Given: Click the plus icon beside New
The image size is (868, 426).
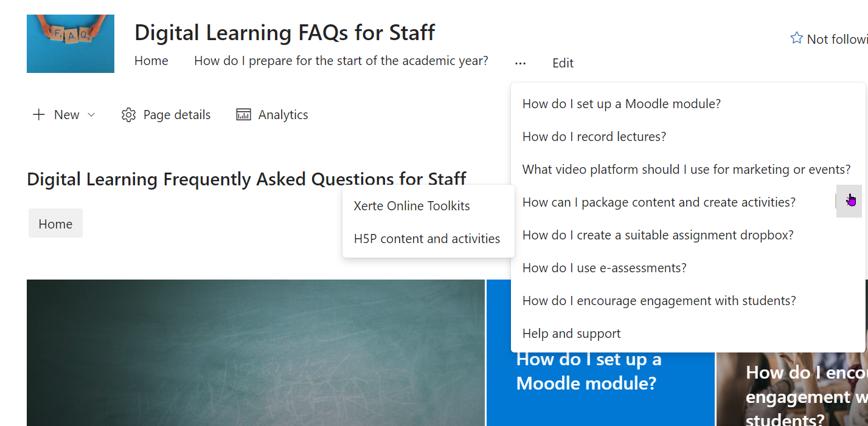Looking at the screenshot, I should [x=39, y=115].
